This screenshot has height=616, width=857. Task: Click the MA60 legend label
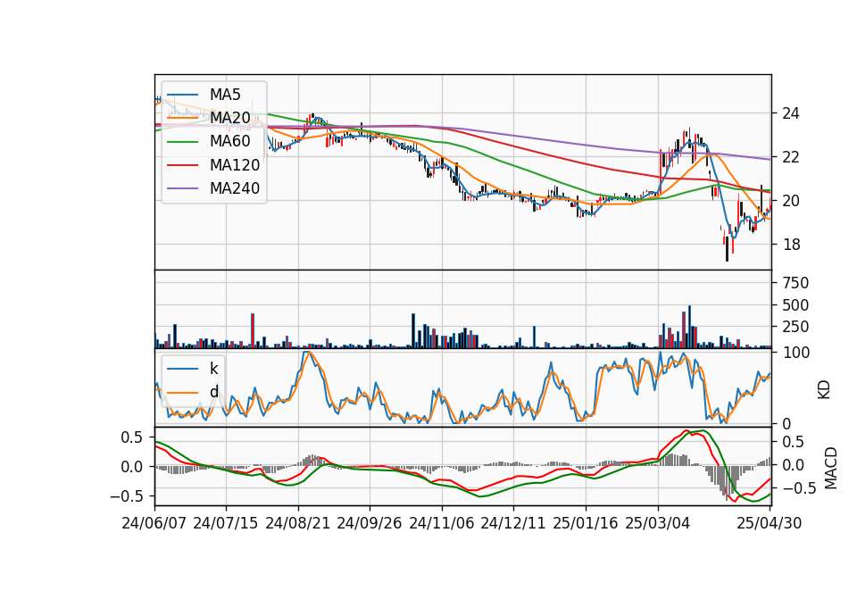(x=229, y=141)
